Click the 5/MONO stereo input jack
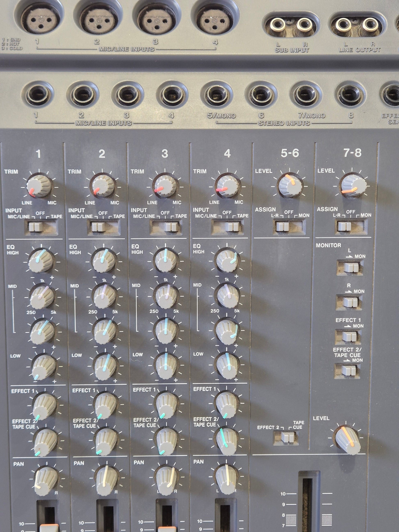Image resolution: width=399 pixels, height=532 pixels. [216, 94]
